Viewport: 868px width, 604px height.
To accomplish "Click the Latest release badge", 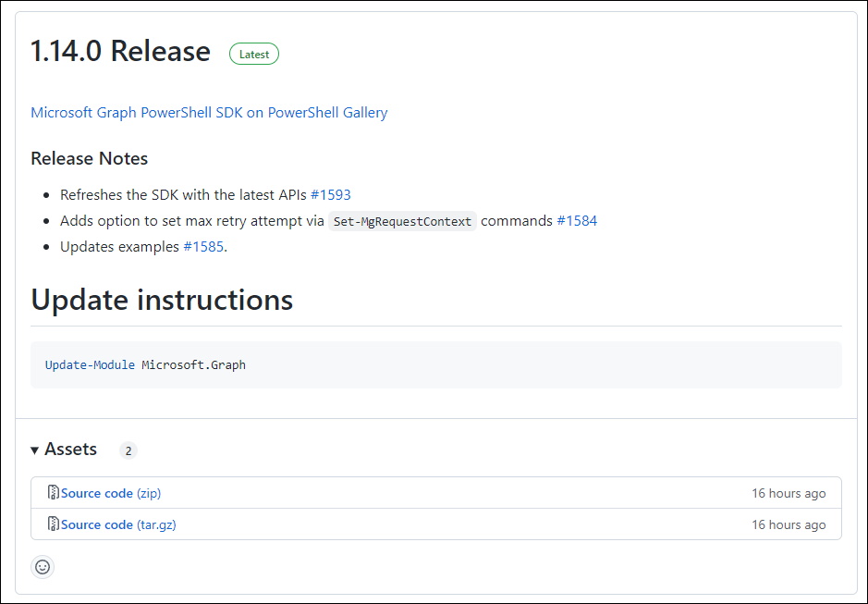I will tap(254, 54).
